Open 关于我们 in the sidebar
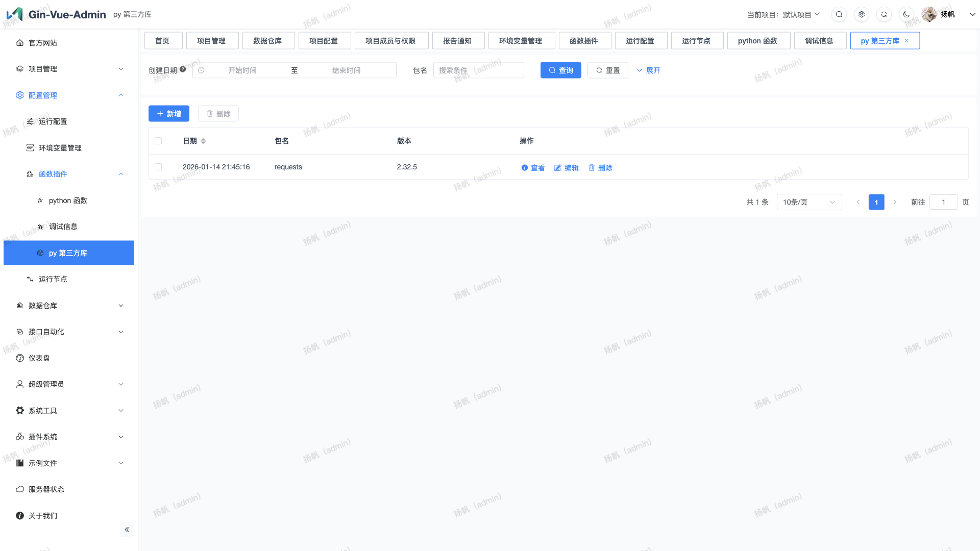This screenshot has width=980, height=551. coord(69,516)
